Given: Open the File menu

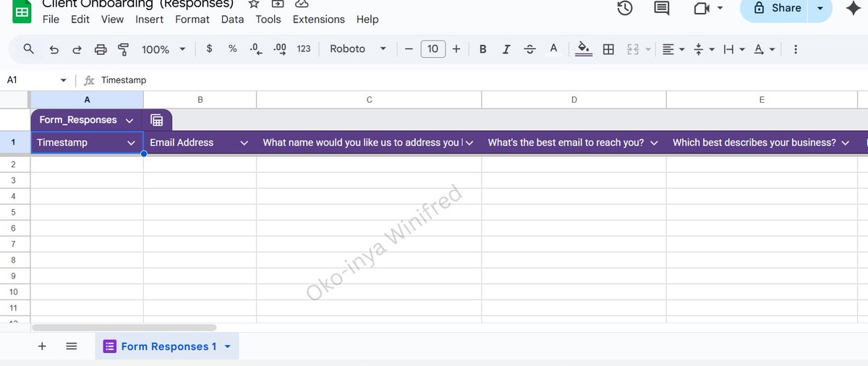Looking at the screenshot, I should point(51,20).
